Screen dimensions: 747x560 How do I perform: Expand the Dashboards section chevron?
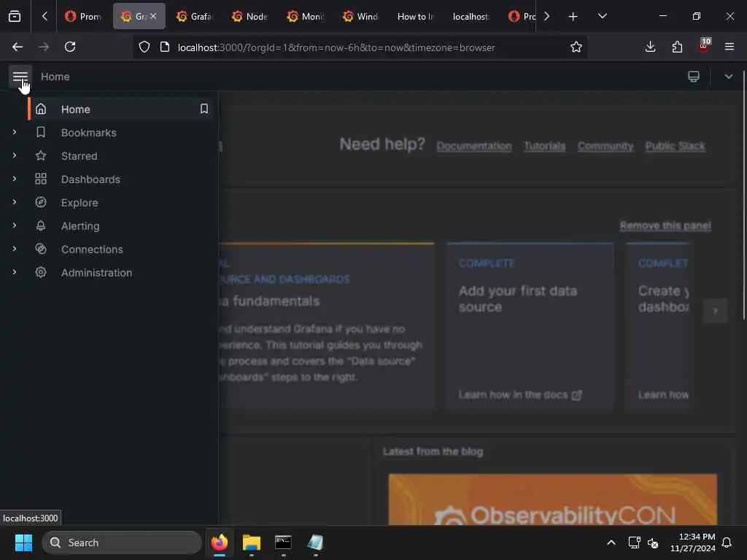click(15, 179)
